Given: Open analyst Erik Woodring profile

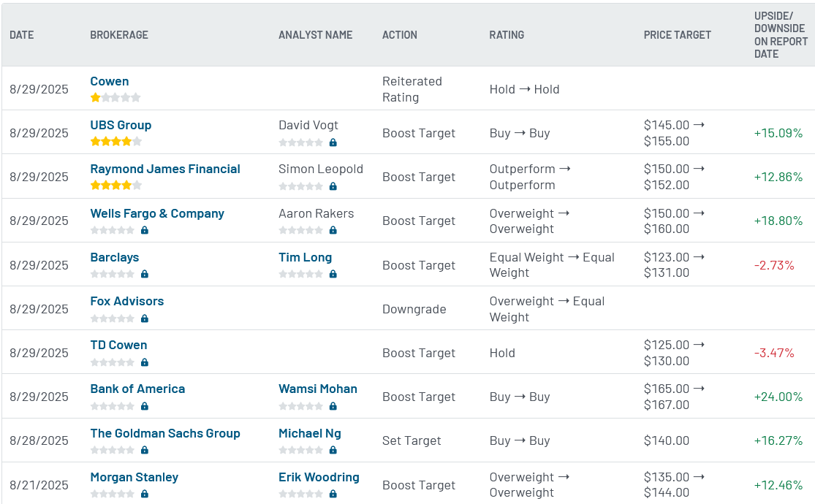Looking at the screenshot, I should click(x=319, y=477).
